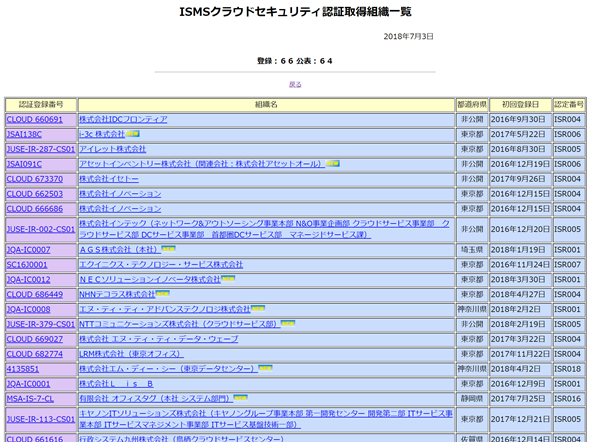Open registration number MSA-IS-7-CL
The width and height of the screenshot is (590, 442).
[x=30, y=399]
